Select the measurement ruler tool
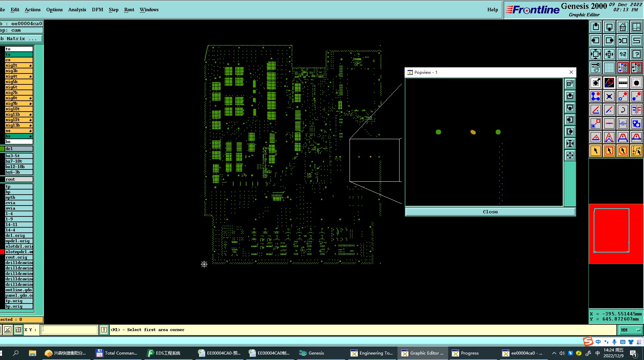 click(x=623, y=83)
